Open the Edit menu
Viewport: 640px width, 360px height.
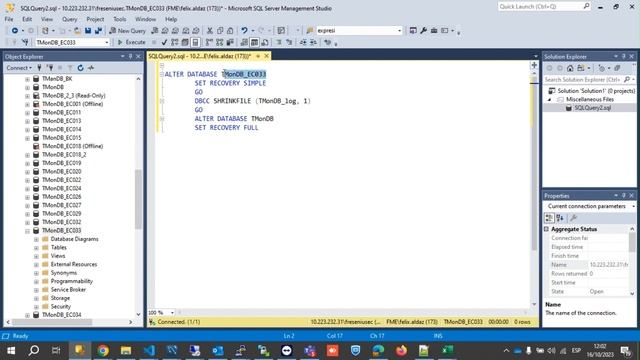pyautogui.click(x=27, y=19)
